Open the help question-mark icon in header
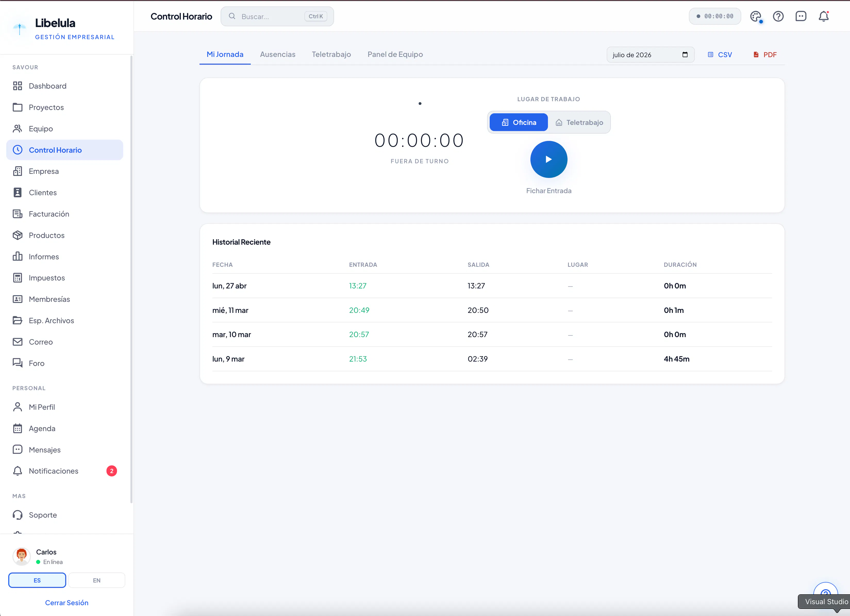 778,16
